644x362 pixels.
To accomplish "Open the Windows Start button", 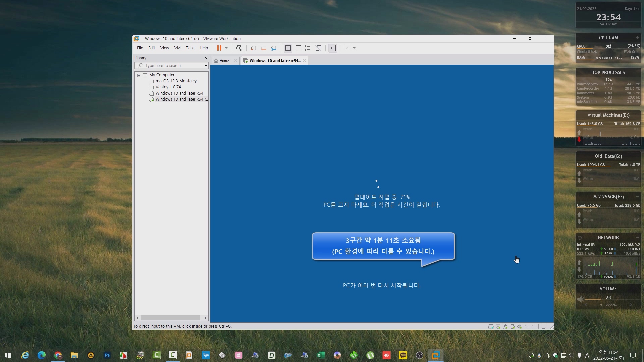I will click(x=8, y=355).
